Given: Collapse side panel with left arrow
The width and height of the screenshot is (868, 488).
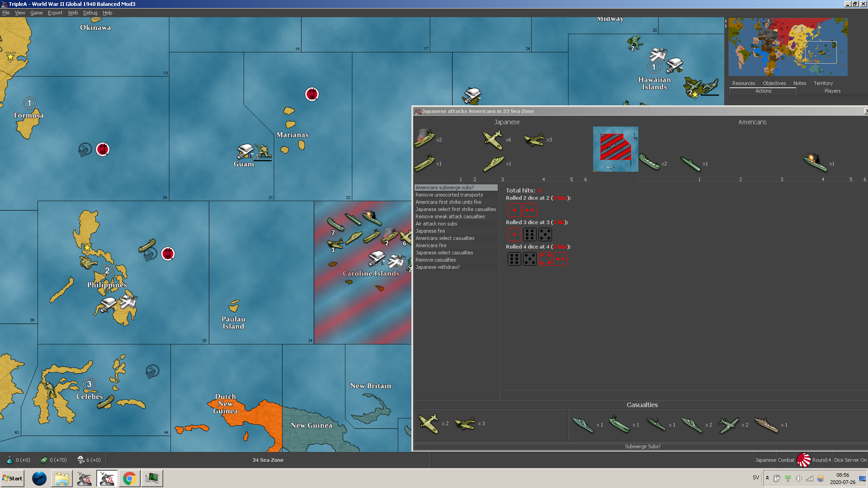Looking at the screenshot, I should 726,21.
